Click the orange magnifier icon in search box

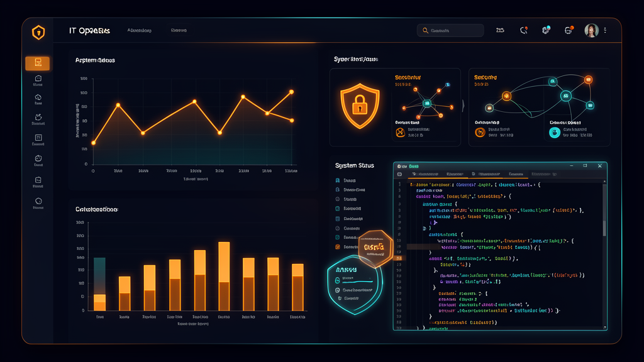(426, 30)
